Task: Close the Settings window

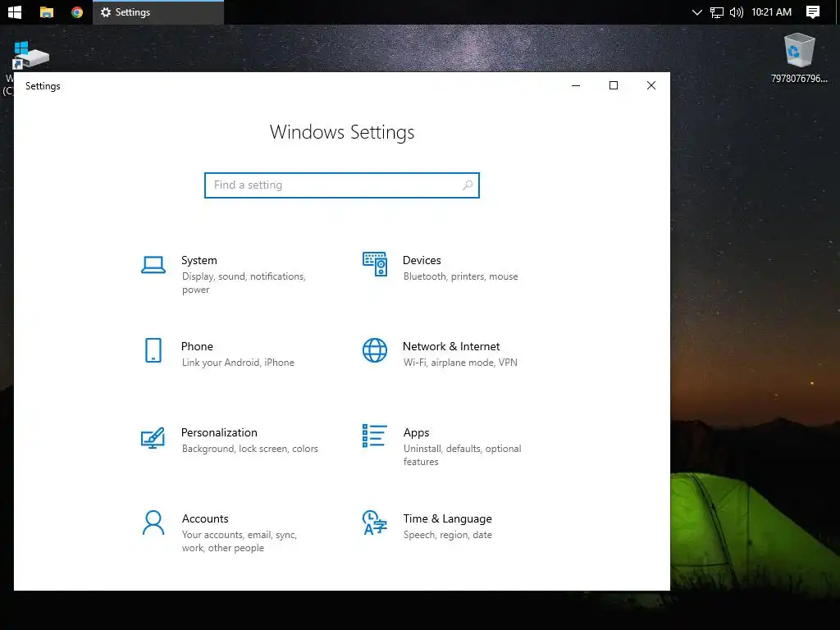Action: pos(651,85)
